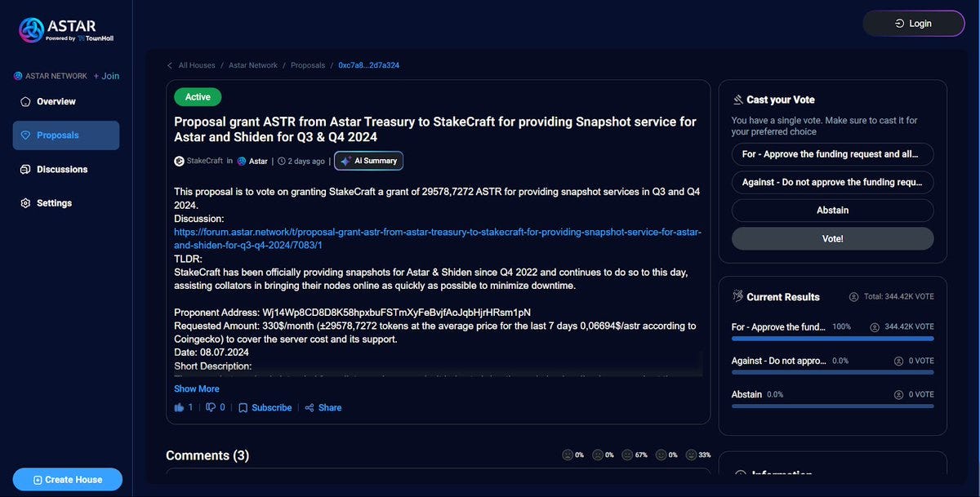Screen dimensions: 980x497
Task: Click the Astar logo in sidebar
Action: pyautogui.click(x=65, y=30)
